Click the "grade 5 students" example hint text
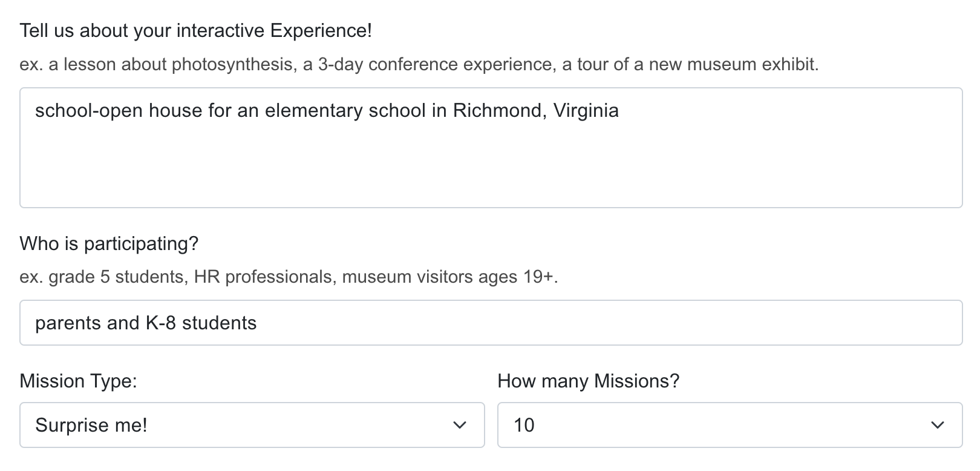The image size is (980, 471). 290,276
